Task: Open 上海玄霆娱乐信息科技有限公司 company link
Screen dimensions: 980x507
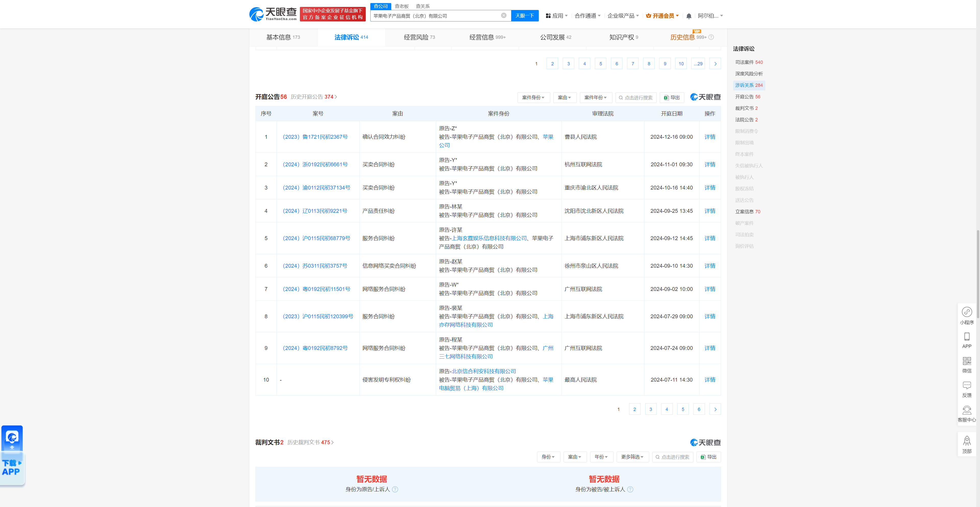Action: pos(489,238)
